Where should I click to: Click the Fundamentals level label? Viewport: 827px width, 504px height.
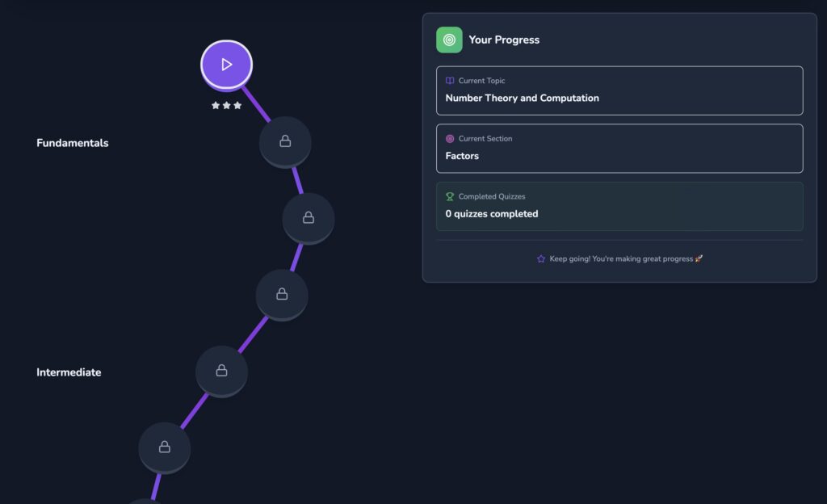point(73,143)
